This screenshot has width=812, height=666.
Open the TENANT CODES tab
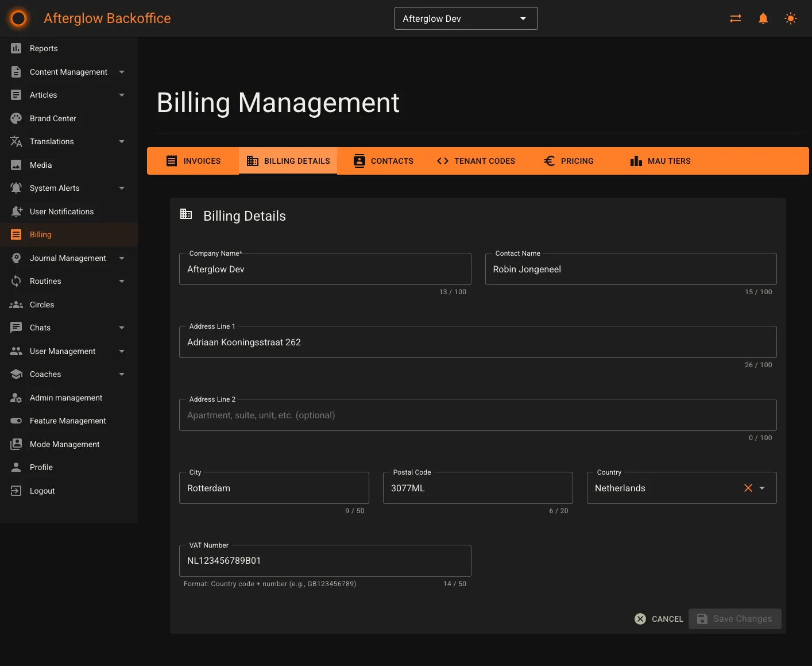pyautogui.click(x=475, y=161)
